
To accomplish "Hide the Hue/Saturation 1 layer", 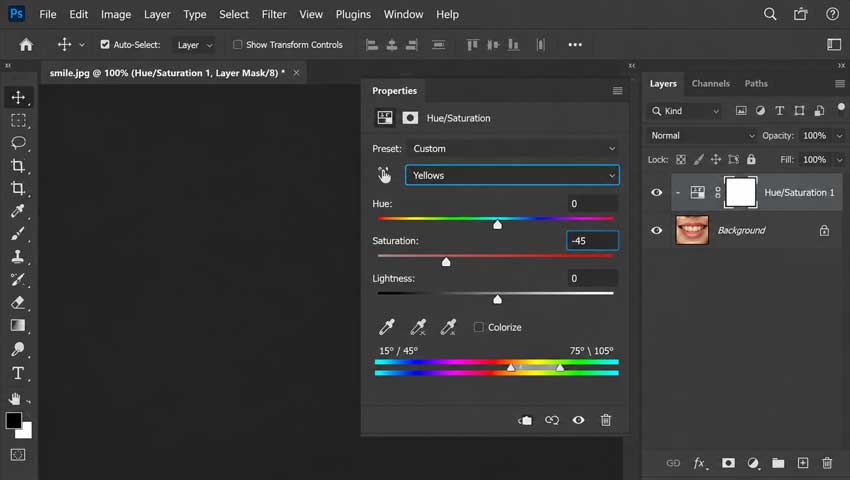I will 656,192.
